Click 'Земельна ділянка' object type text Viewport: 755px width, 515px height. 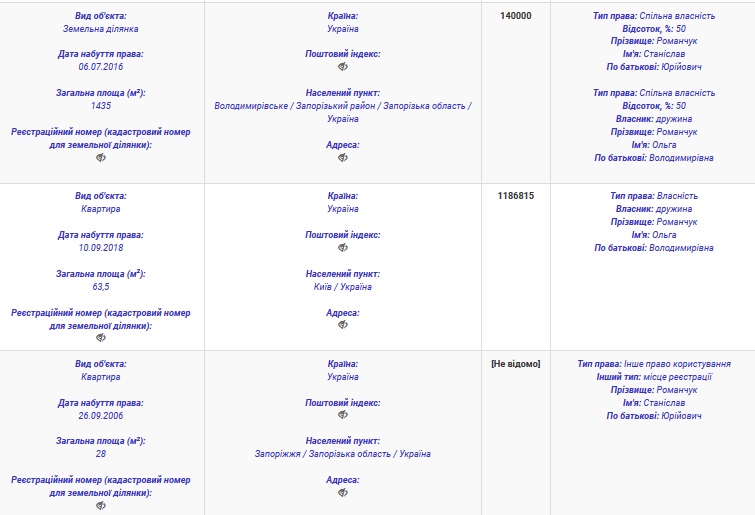101,29
